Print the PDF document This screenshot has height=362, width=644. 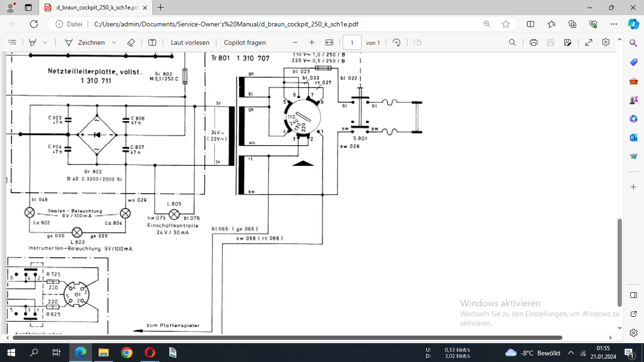click(534, 42)
